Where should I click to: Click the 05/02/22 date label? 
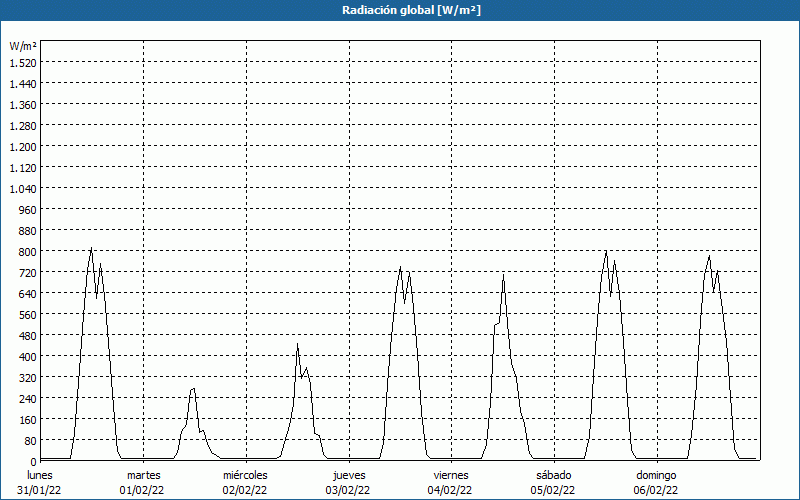coord(553,490)
